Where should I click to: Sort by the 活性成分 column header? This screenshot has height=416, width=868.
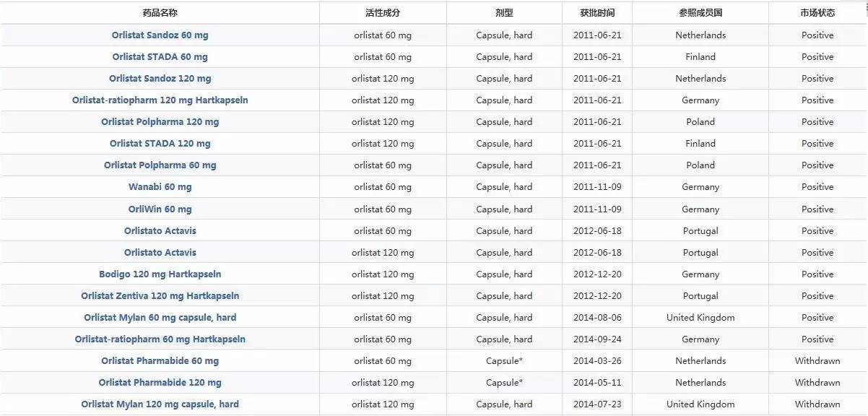tap(383, 13)
